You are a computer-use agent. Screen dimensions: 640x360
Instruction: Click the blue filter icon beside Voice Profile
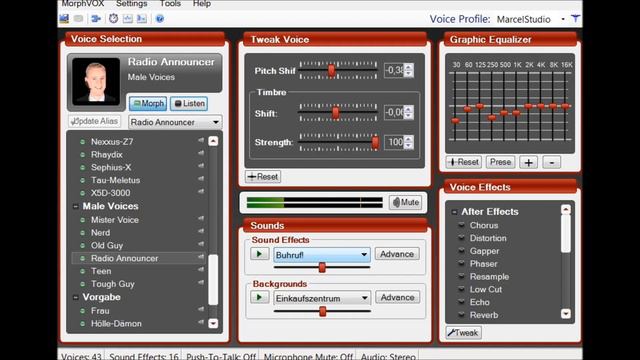[x=576, y=19]
